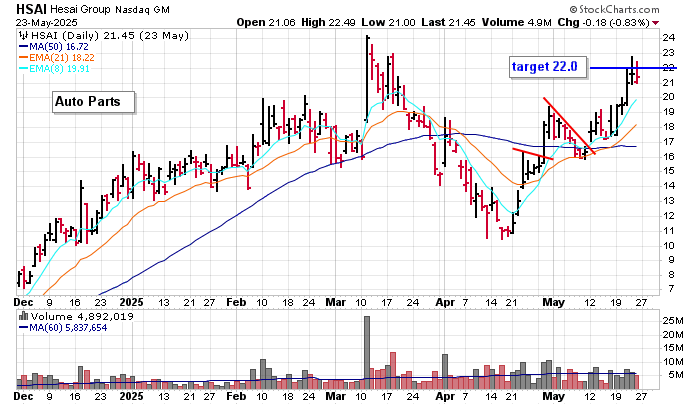The image size is (700, 405).
Task: Click the 25M volume axis label
Action: pos(673,321)
